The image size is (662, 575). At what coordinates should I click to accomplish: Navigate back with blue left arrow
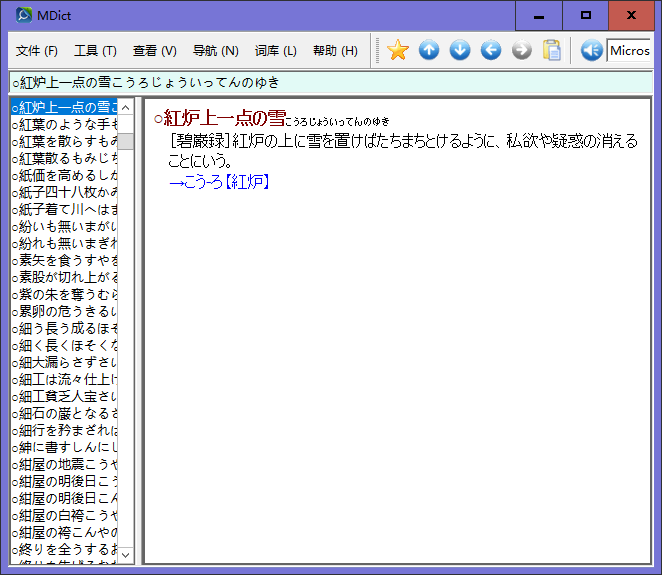click(x=491, y=50)
